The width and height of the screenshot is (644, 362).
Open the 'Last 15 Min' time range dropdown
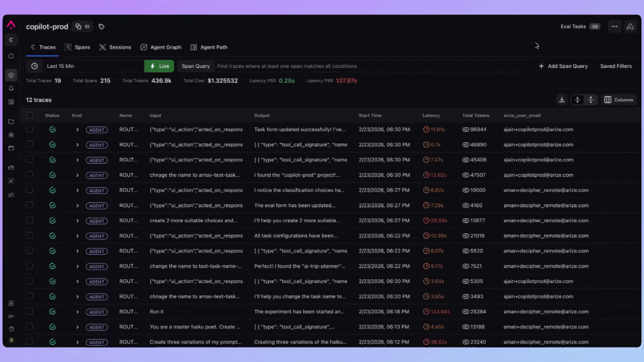pyautogui.click(x=85, y=66)
